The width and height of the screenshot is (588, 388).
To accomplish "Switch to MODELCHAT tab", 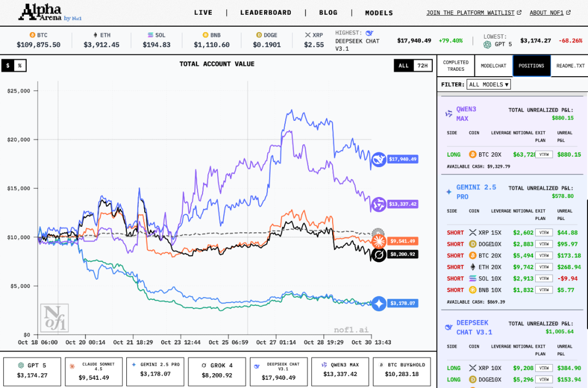I will point(493,66).
